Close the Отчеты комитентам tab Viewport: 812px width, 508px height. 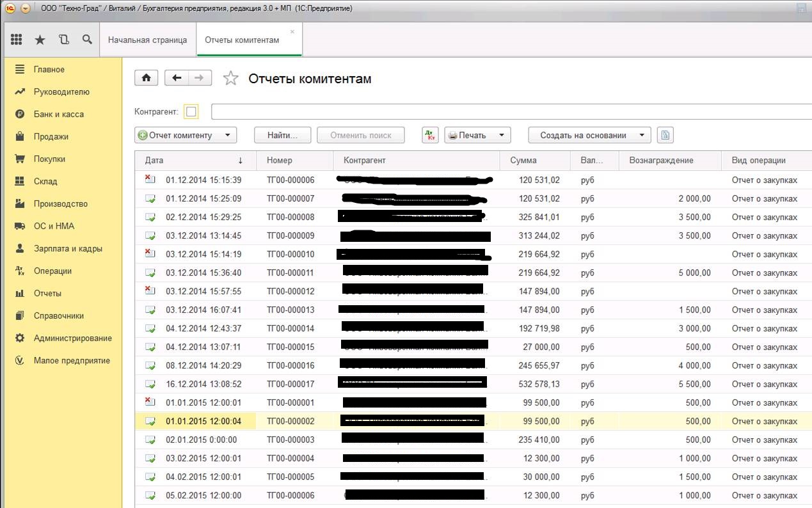pyautogui.click(x=292, y=31)
